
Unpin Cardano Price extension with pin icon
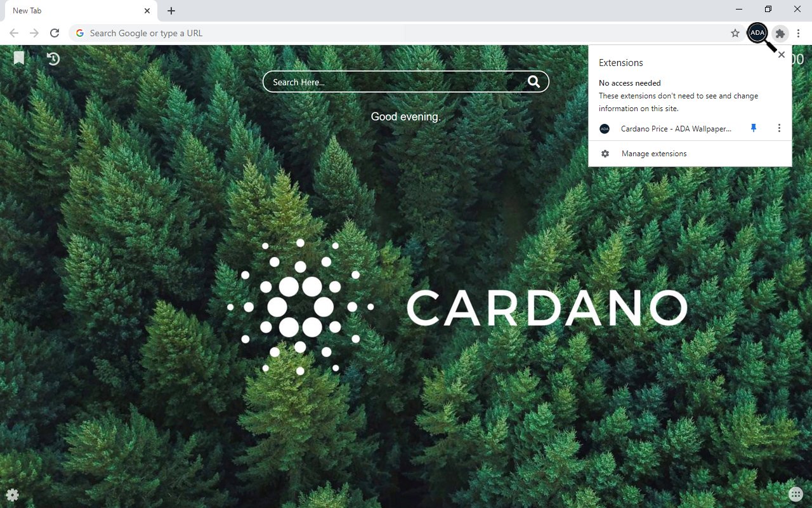point(754,128)
